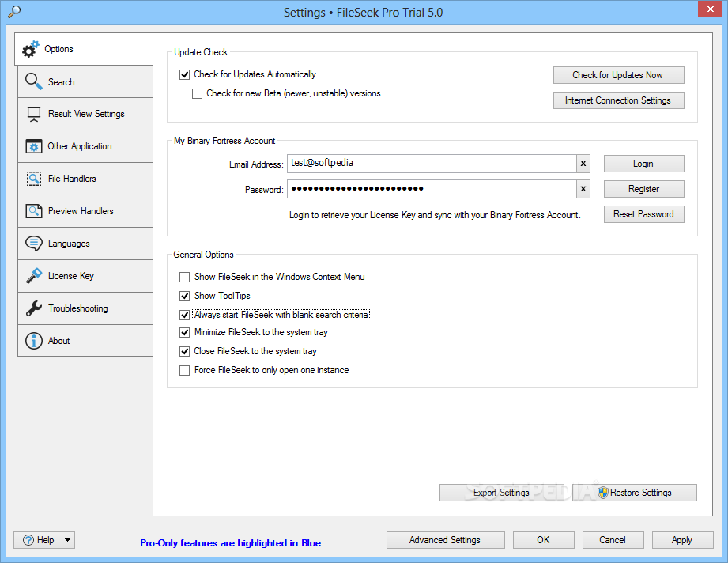Uncheck Show ToolTips
The width and height of the screenshot is (728, 563).
tap(185, 296)
